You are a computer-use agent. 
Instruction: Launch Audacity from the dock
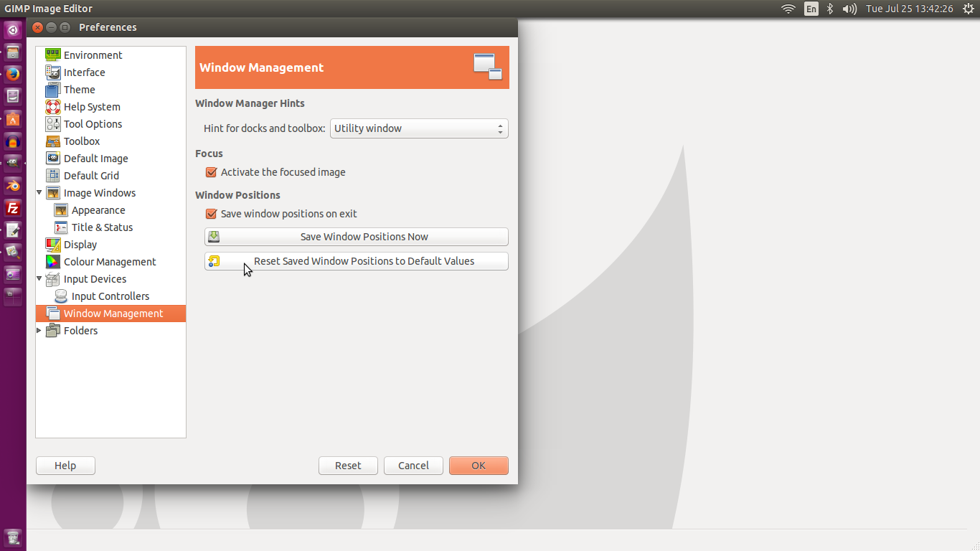13,141
